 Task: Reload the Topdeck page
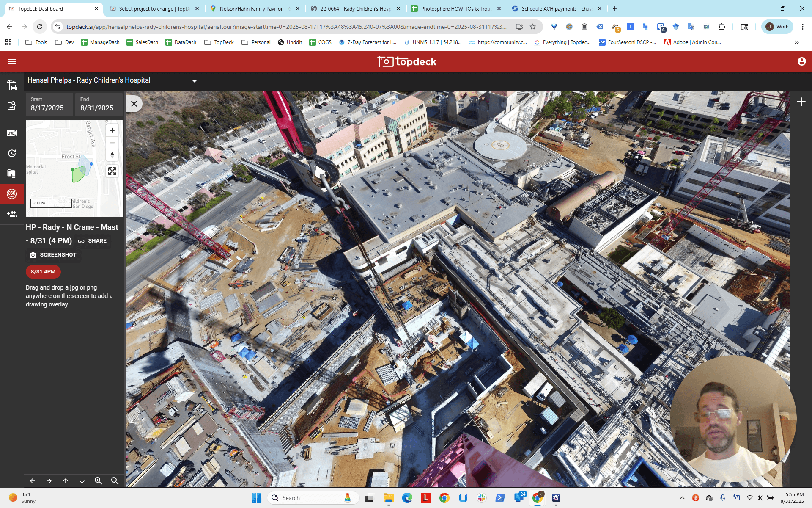40,27
